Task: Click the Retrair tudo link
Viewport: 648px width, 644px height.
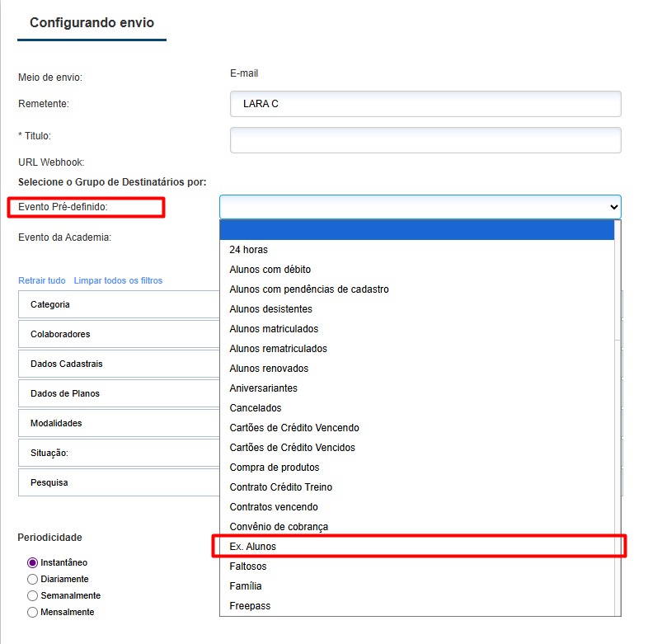Action: pyautogui.click(x=42, y=280)
